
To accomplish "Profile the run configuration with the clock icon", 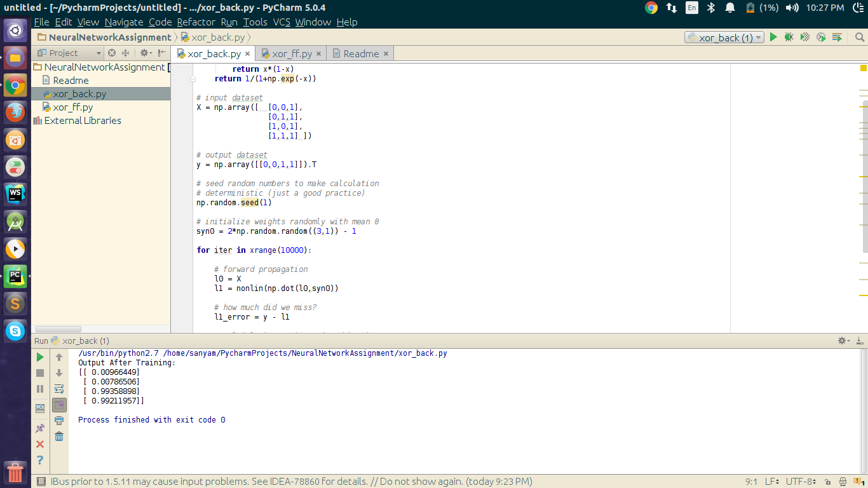I will pyautogui.click(x=821, y=37).
